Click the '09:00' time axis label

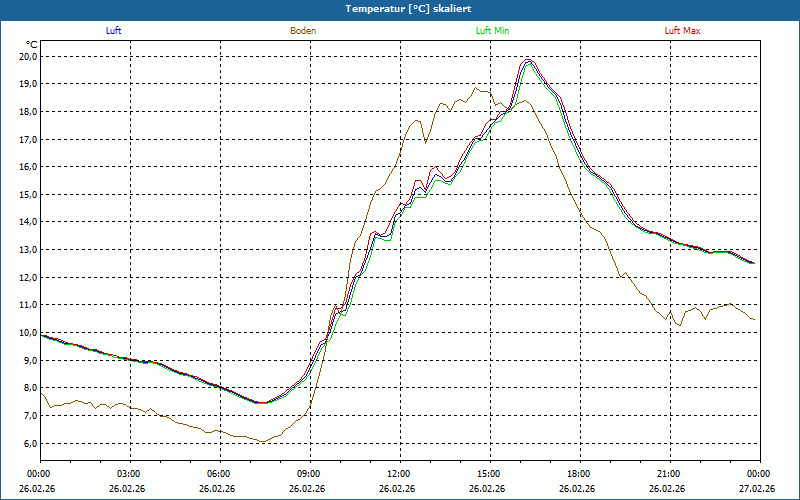click(x=310, y=474)
